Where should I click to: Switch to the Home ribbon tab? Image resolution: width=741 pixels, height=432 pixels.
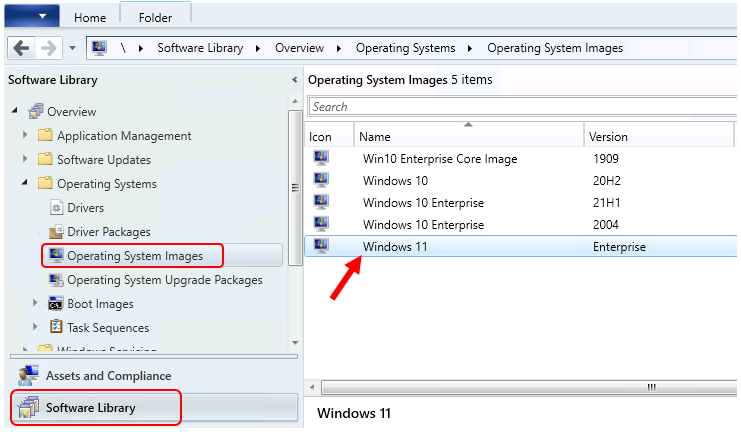click(x=90, y=18)
